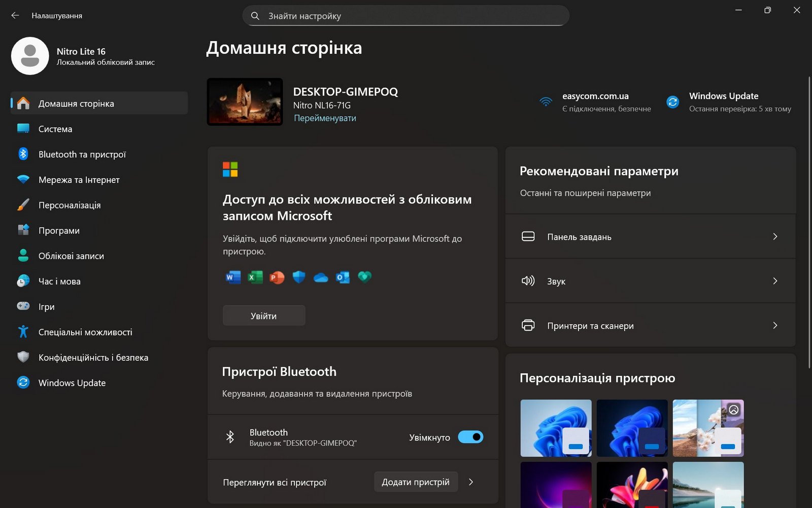
Task: Click the Accessibility figure icon in sidebar
Action: click(x=23, y=332)
